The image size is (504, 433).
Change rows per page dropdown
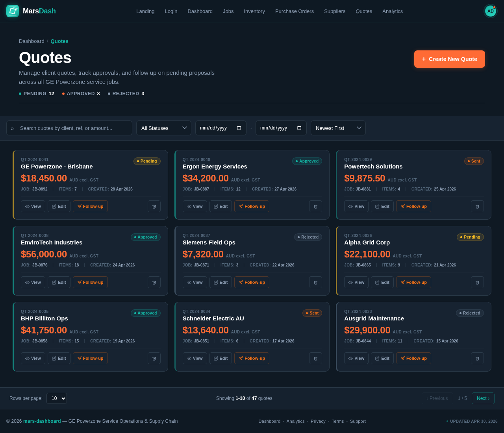(x=57, y=398)
